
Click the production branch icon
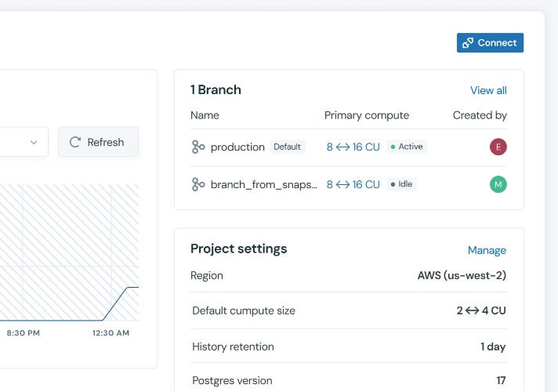pos(198,147)
